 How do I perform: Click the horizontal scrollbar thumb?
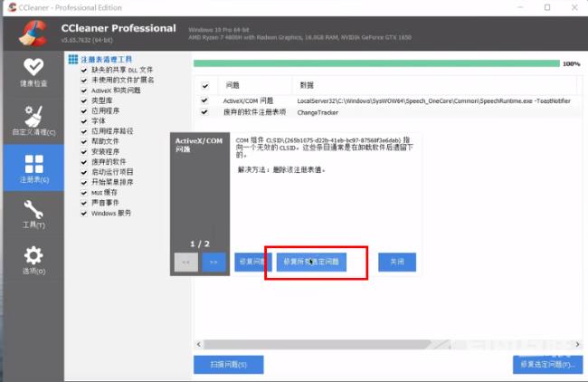point(317,344)
